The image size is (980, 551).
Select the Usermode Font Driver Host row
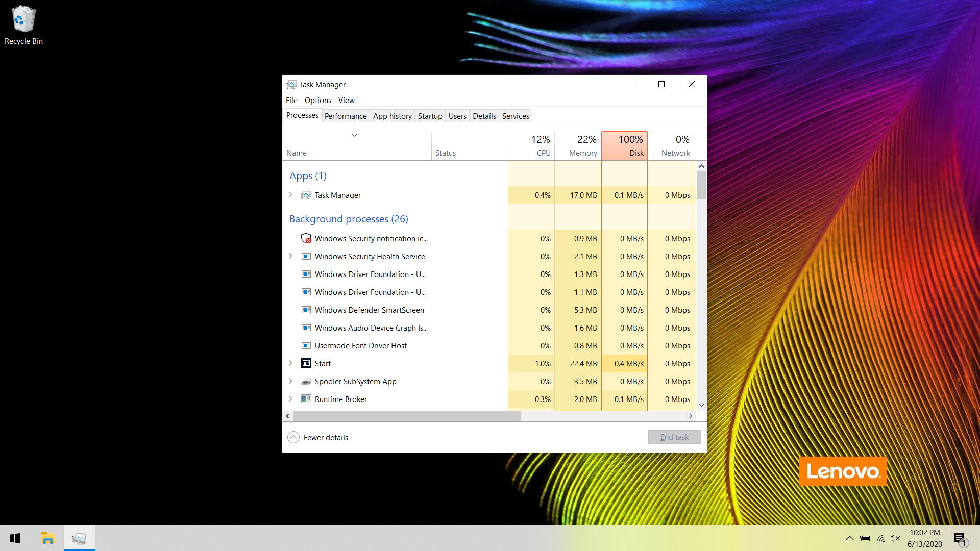488,346
